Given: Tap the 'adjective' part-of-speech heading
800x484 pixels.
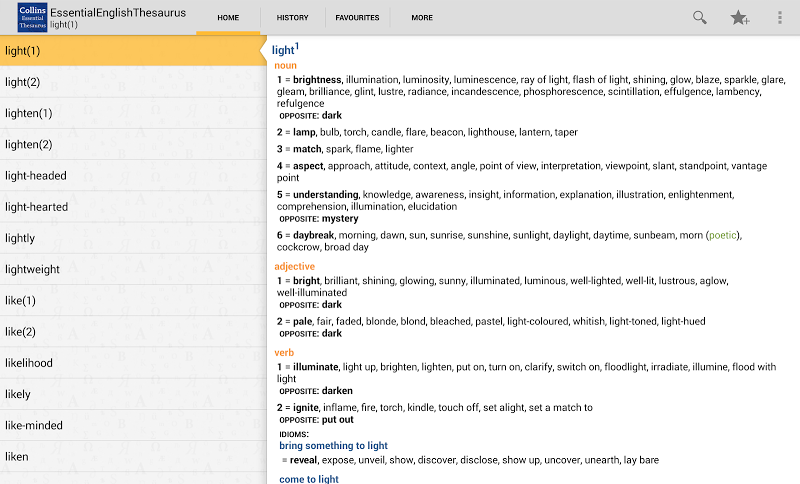Looking at the screenshot, I should point(294,266).
